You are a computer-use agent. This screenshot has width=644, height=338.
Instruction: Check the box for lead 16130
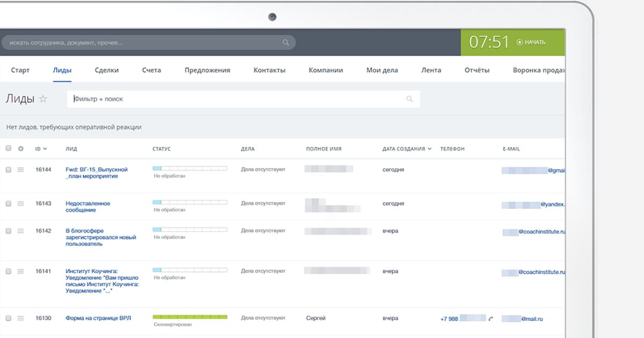tap(8, 318)
